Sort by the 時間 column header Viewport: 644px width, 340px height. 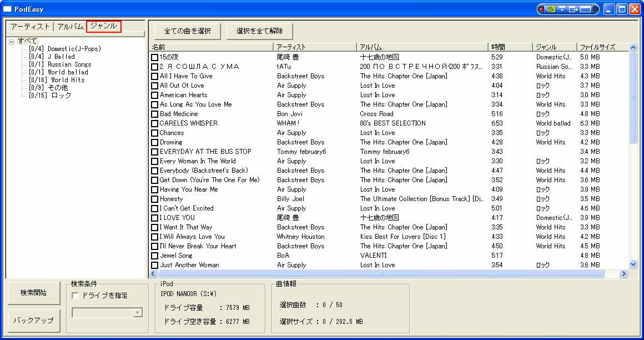click(x=511, y=47)
